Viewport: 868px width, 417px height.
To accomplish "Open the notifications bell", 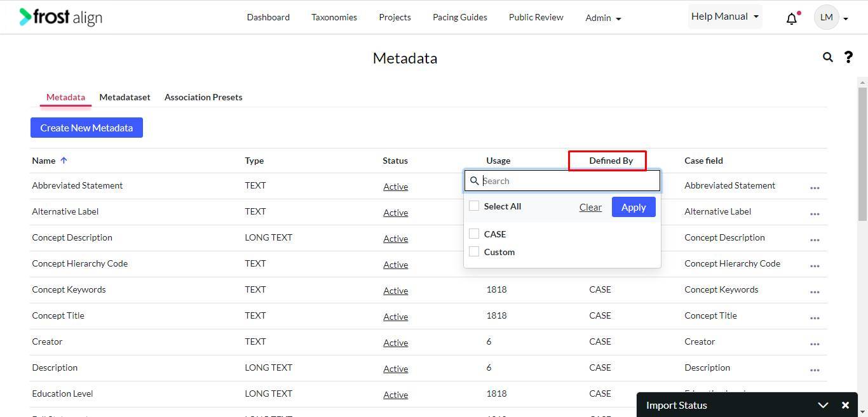I will tap(792, 18).
